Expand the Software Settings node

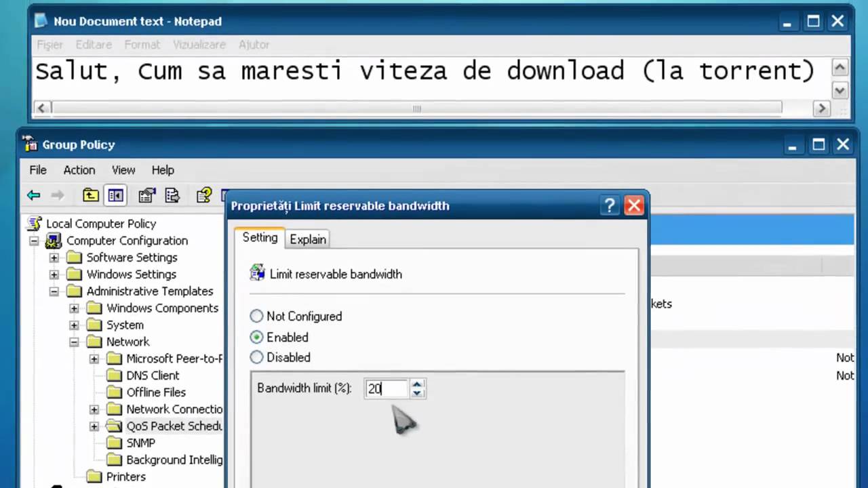pyautogui.click(x=54, y=258)
